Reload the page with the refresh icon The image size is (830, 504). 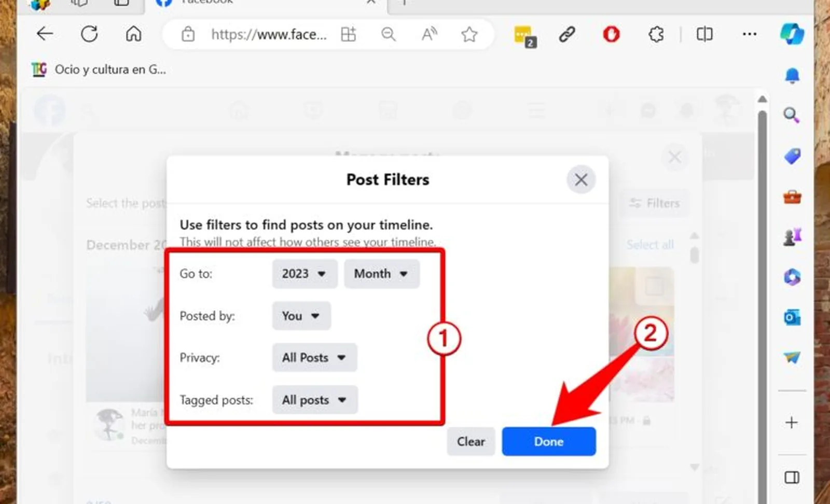[89, 34]
